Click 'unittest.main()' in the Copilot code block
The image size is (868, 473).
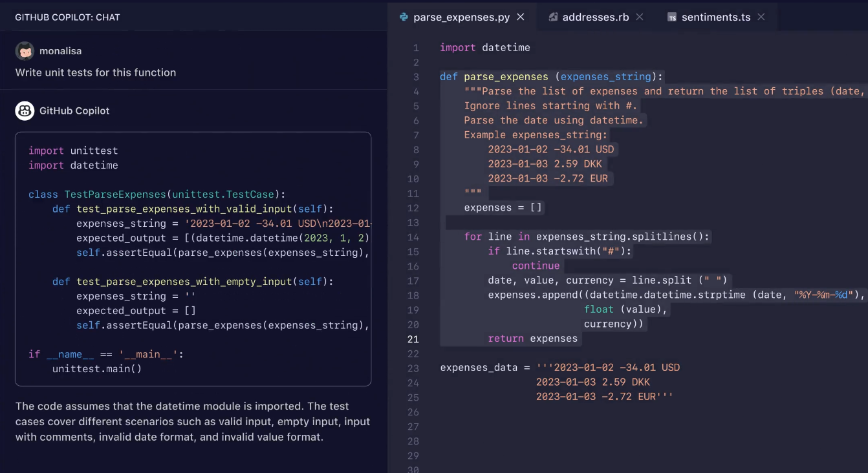(97, 369)
